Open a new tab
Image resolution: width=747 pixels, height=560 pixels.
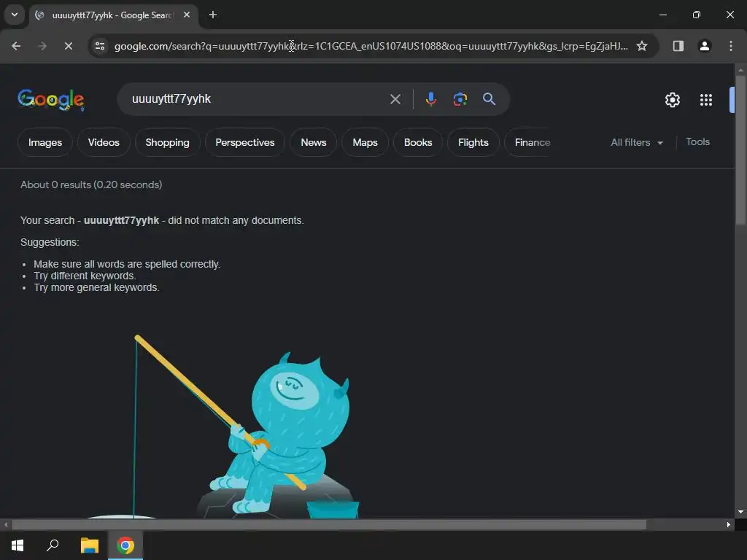pos(213,15)
